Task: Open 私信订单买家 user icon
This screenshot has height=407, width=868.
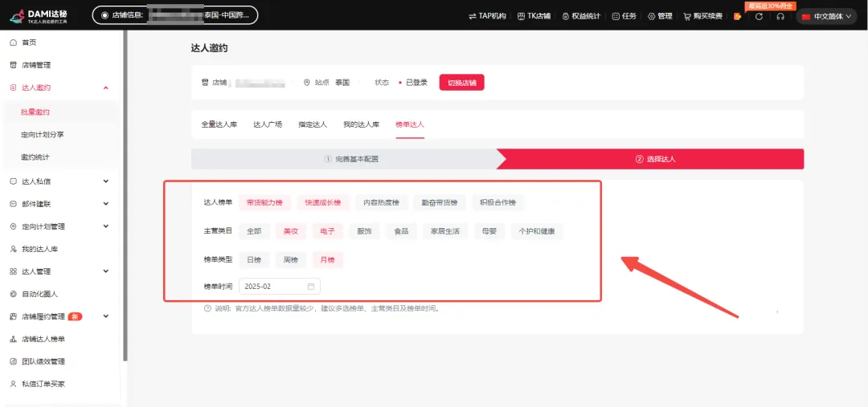Action: click(x=14, y=384)
